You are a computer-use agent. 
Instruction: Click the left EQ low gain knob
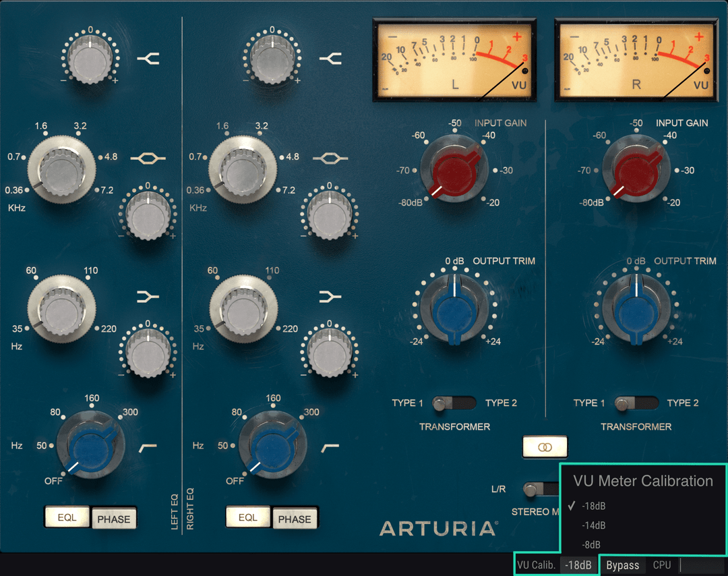(x=148, y=354)
